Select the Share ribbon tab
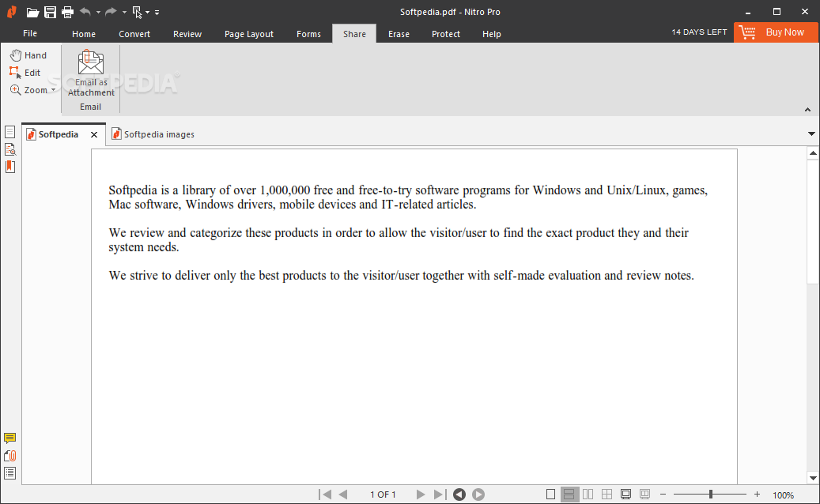Viewport: 820px width, 504px height. [x=354, y=34]
